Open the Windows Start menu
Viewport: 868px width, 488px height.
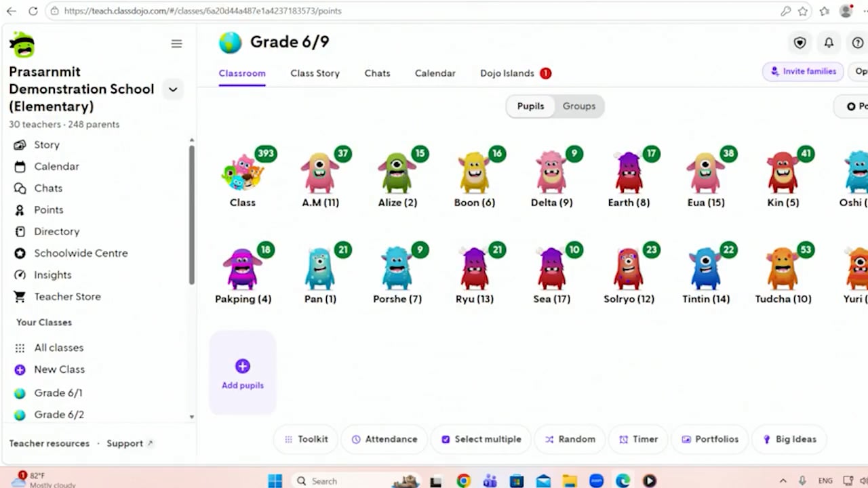275,481
